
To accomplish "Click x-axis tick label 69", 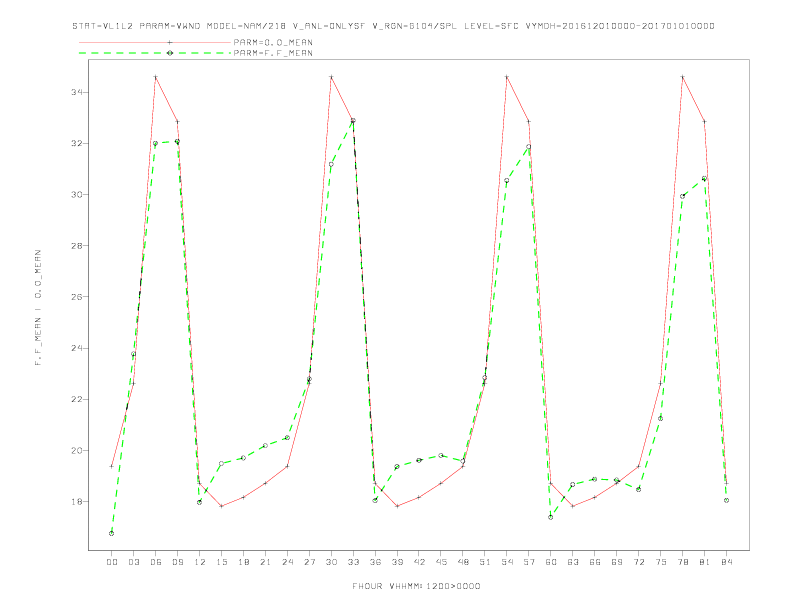I will tap(616, 562).
